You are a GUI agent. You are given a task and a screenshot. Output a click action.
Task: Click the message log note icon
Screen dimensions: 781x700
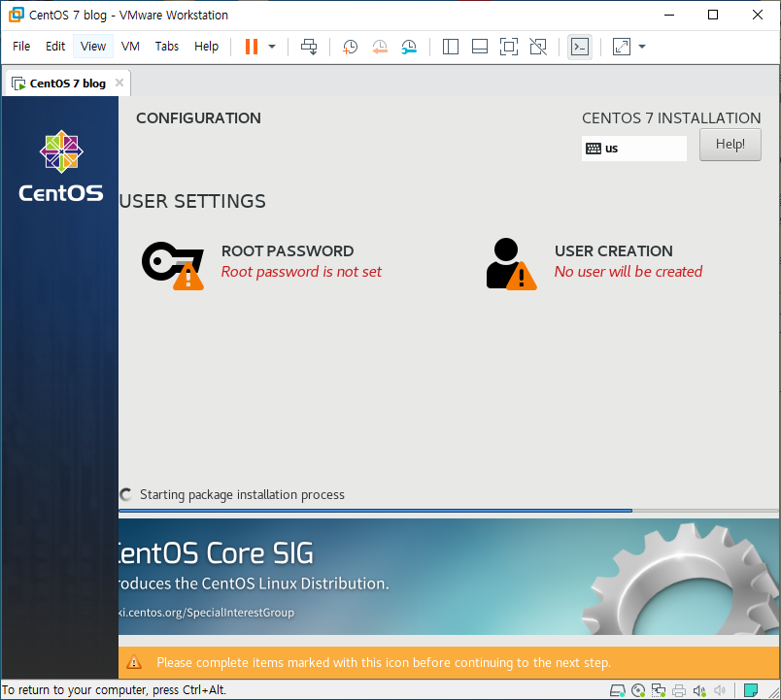click(751, 690)
